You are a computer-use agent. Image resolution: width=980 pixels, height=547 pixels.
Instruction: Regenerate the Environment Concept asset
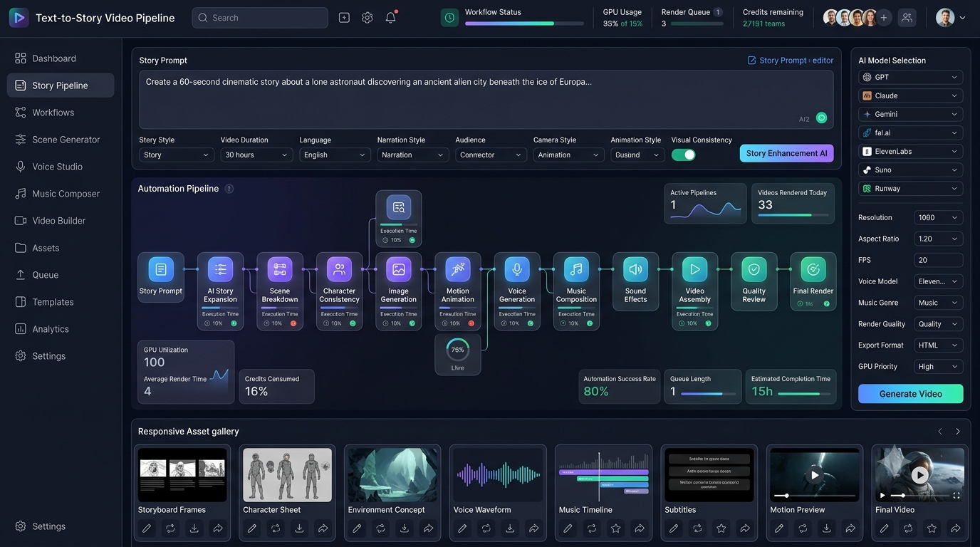(381, 528)
